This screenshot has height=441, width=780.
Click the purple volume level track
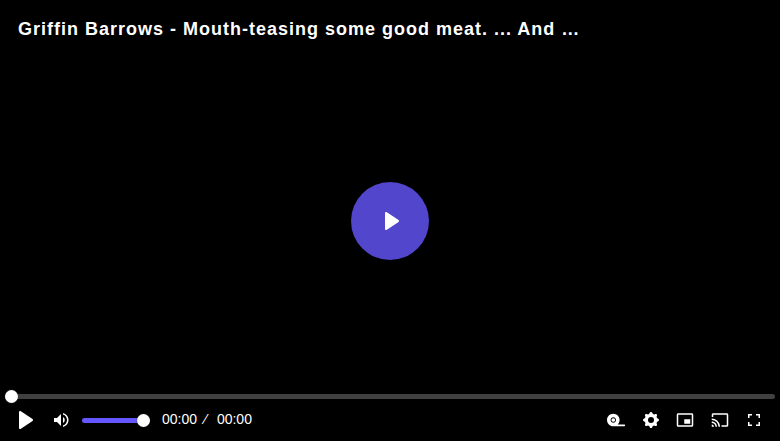(110, 421)
